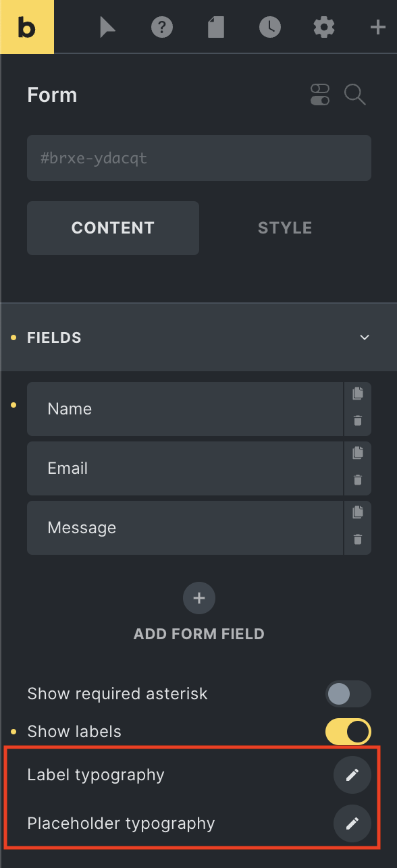Collapse the FIELDS section chevron
Image resolution: width=397 pixels, height=868 pixels.
pyautogui.click(x=365, y=337)
